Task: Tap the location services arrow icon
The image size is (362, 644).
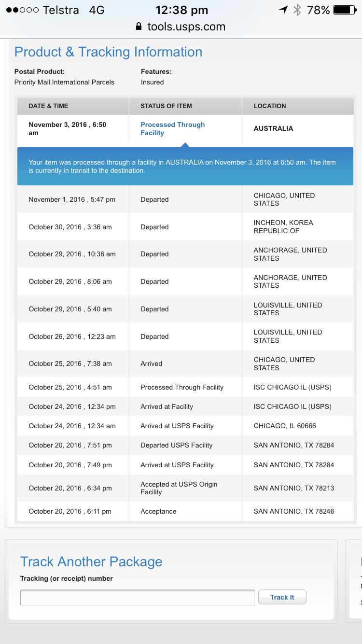Action: click(x=283, y=10)
